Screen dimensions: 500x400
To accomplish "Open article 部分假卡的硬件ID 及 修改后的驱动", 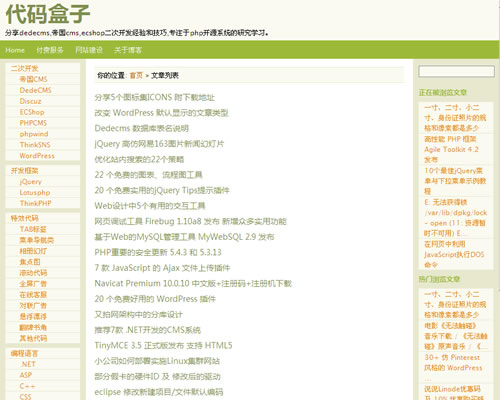I will pos(157,376).
